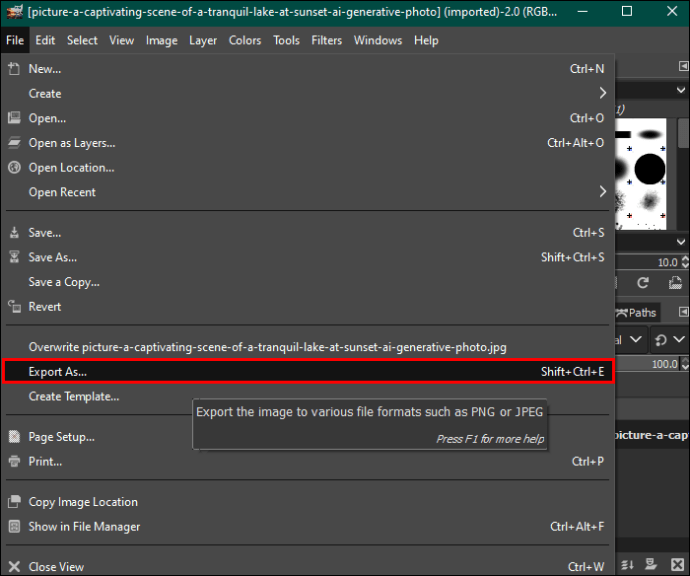The image size is (690, 576).
Task: Expand the Create submenu arrow
Action: pyautogui.click(x=602, y=94)
